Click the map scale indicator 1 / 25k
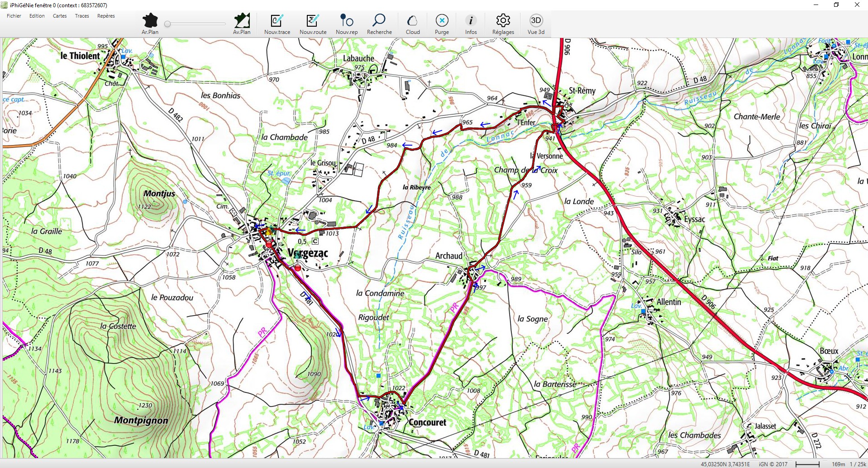The height and width of the screenshot is (468, 868). click(x=858, y=464)
